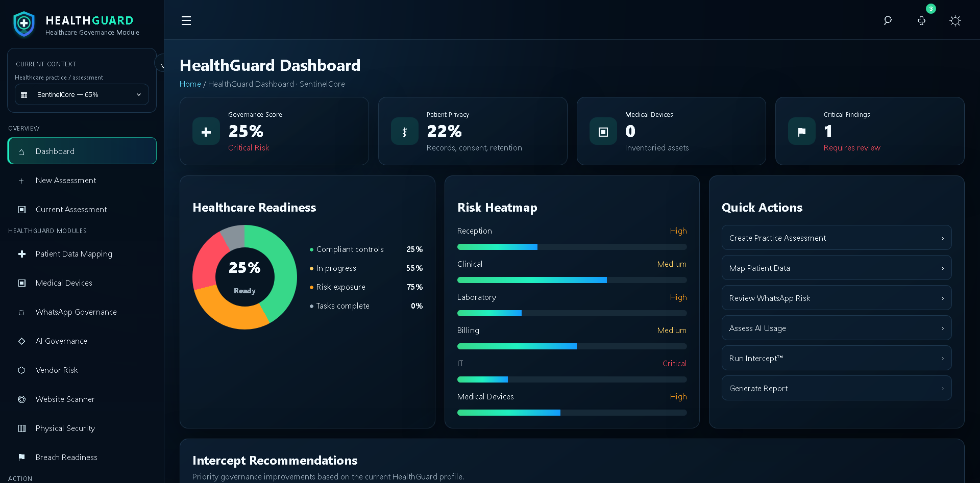Image resolution: width=980 pixels, height=483 pixels.
Task: Click the Intercept Recommendations heading
Action: pos(275,461)
